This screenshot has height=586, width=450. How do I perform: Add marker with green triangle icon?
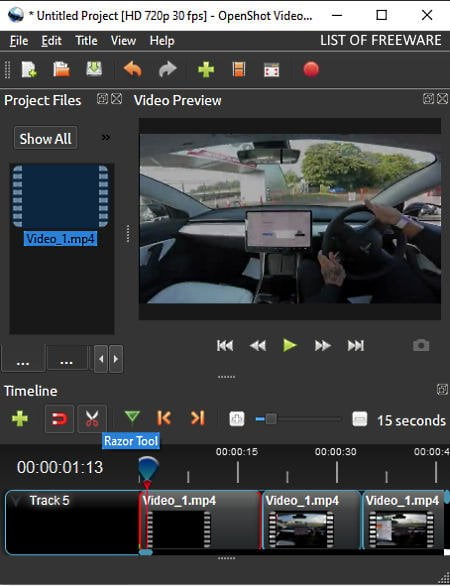pyautogui.click(x=132, y=417)
